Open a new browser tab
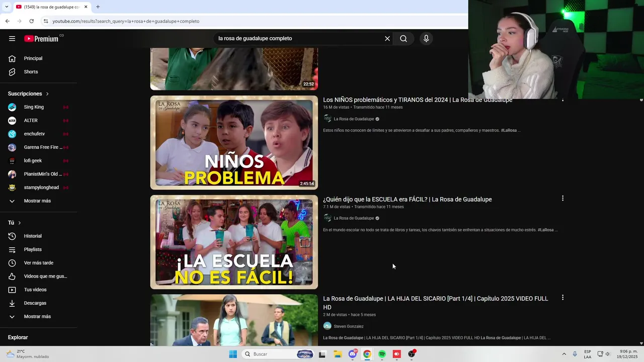This screenshot has width=644, height=362. pos(98,7)
